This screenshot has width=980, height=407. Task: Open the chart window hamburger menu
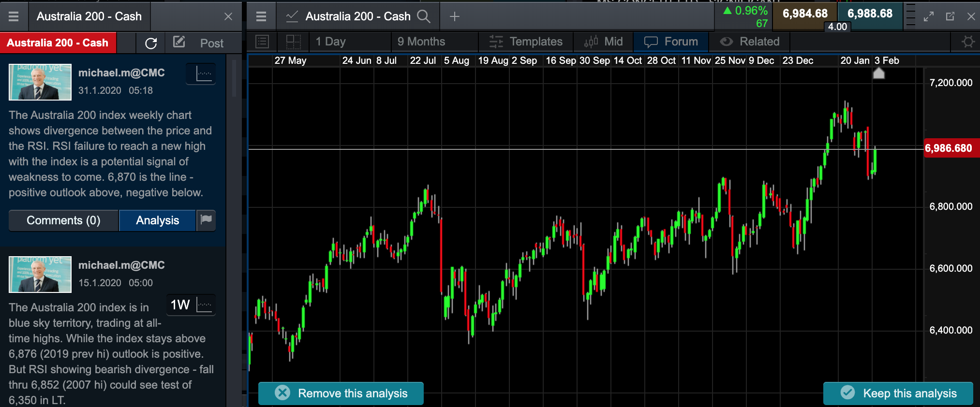pyautogui.click(x=261, y=16)
